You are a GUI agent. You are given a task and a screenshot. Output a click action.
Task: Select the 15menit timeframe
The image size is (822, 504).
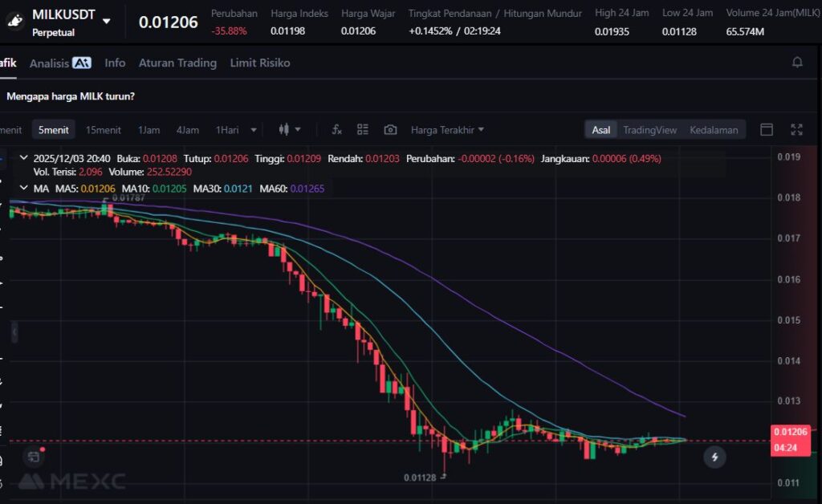[103, 130]
